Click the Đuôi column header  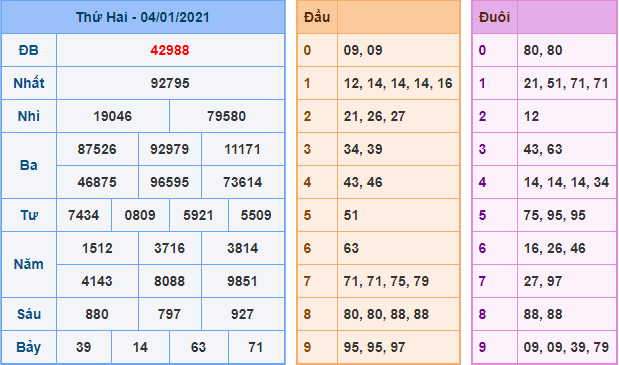[x=494, y=17]
